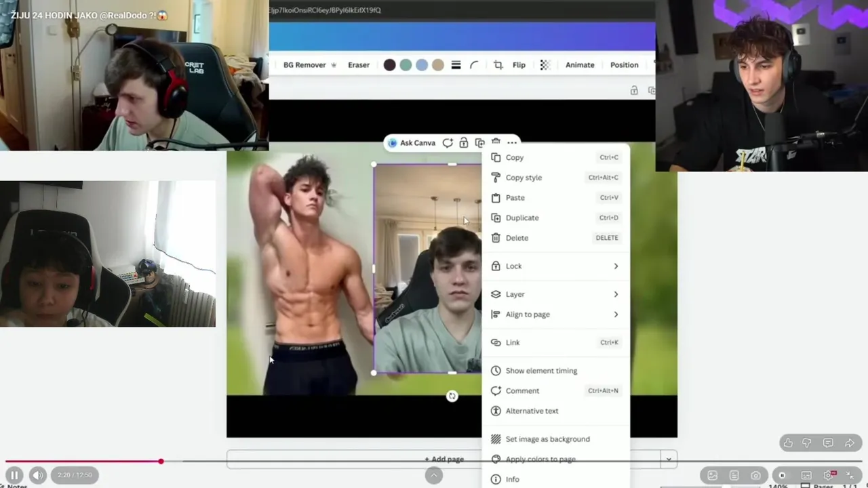Screen dimensions: 868x488
Task: Toggle page lock icon above canvas
Action: click(634, 90)
